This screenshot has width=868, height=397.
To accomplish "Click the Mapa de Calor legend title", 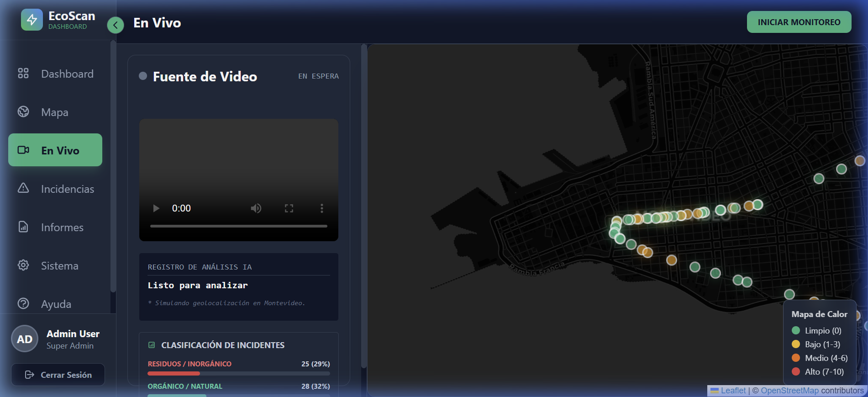I will (819, 314).
